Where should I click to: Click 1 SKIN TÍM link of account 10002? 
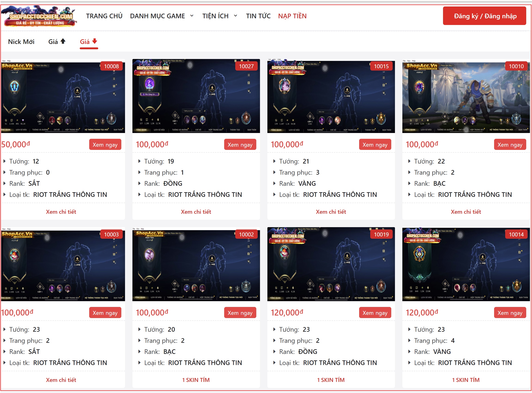pos(196,380)
